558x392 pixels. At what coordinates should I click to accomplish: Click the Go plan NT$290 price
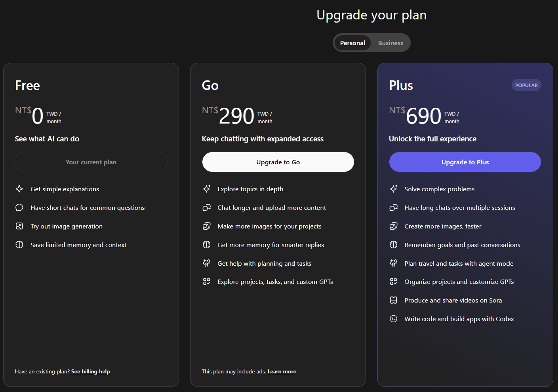(236, 116)
